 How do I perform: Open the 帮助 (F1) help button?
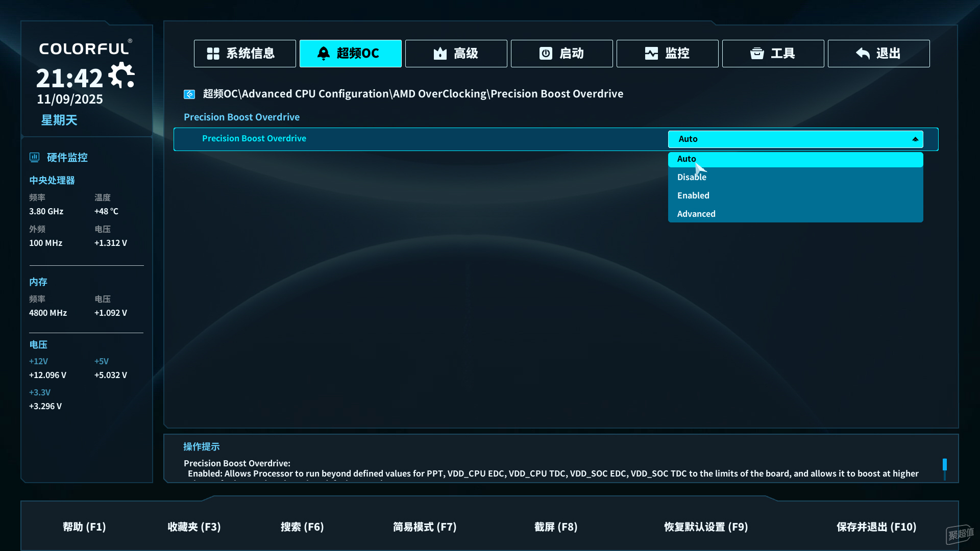(84, 527)
